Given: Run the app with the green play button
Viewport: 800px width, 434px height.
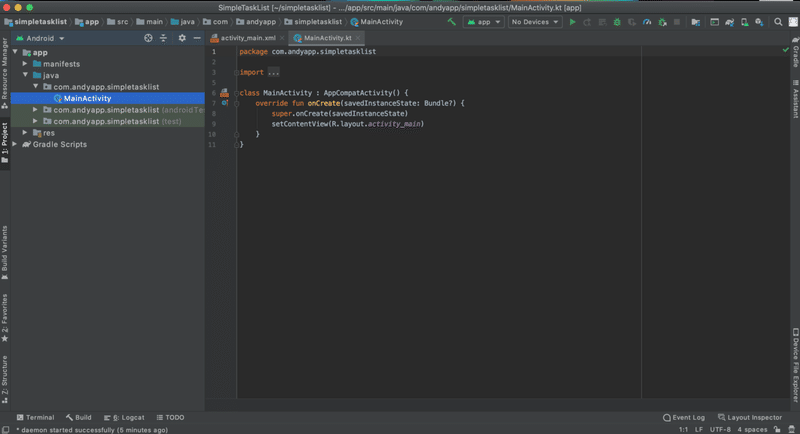Looking at the screenshot, I should tap(572, 22).
